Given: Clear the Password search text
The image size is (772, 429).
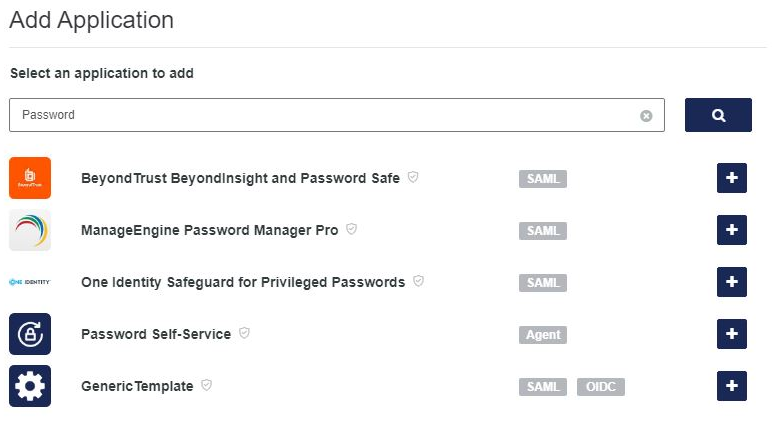Looking at the screenshot, I should 646,116.
